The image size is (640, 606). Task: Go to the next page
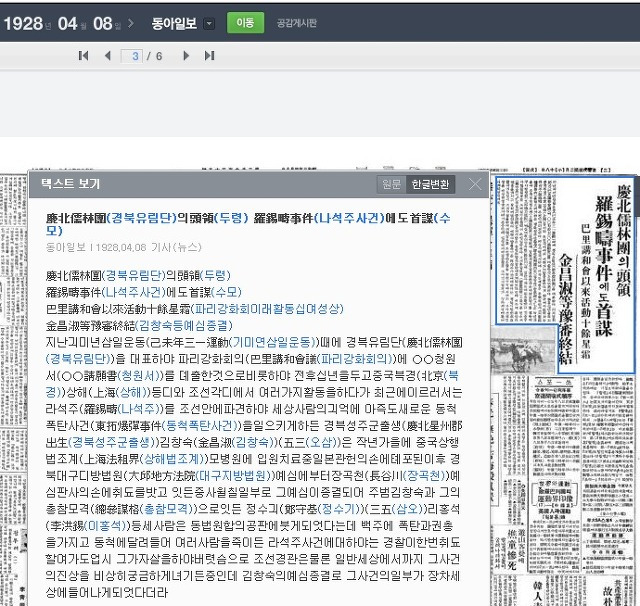[x=186, y=55]
